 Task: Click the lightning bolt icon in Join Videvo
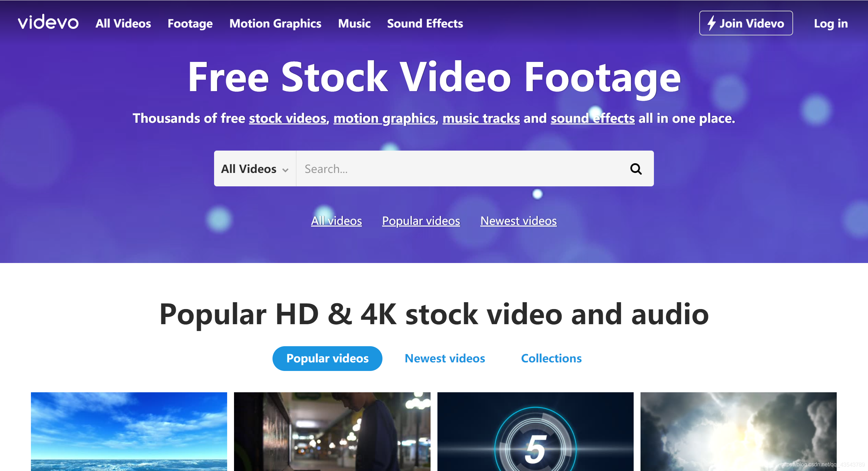tap(711, 23)
